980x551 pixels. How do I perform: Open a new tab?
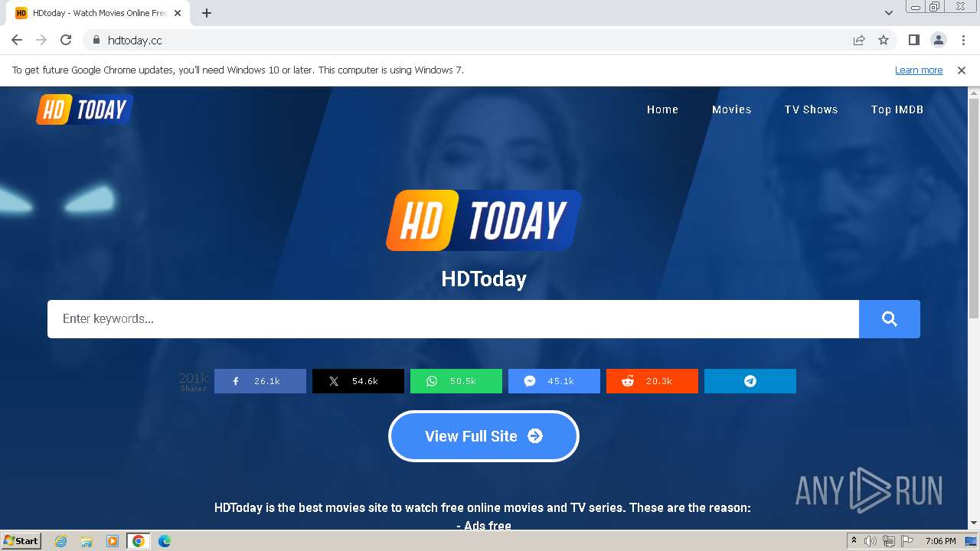[207, 13]
